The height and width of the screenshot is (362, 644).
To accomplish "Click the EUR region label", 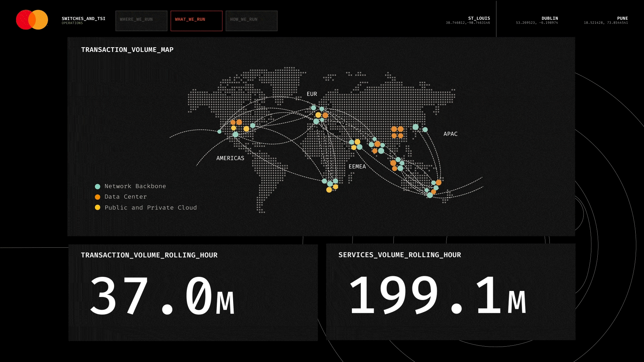I will pyautogui.click(x=312, y=94).
